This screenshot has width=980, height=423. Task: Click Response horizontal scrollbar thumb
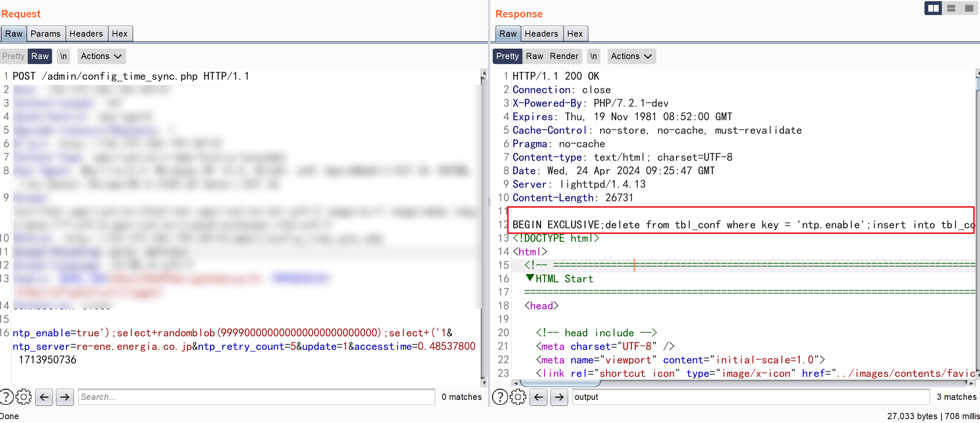coord(560,383)
